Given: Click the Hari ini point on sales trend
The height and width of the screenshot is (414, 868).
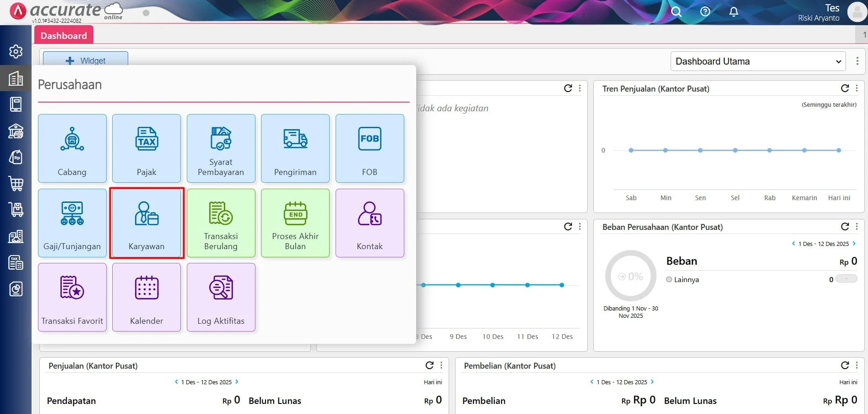Looking at the screenshot, I should click(x=839, y=150).
